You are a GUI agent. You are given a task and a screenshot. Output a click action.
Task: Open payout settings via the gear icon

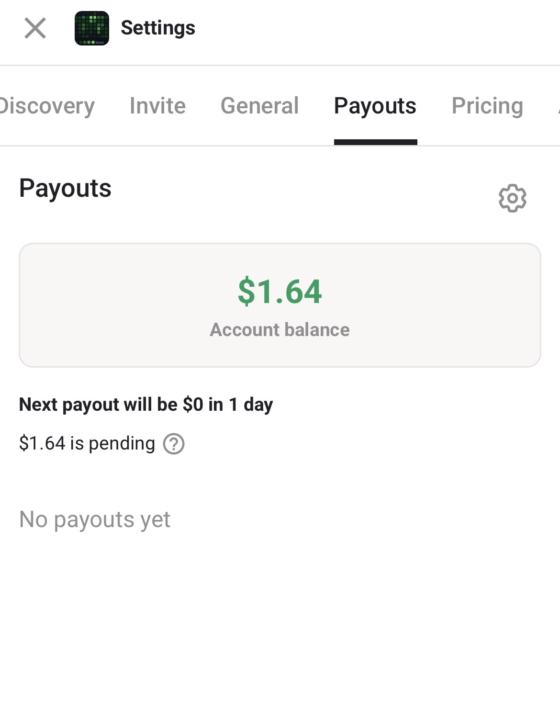point(512,198)
